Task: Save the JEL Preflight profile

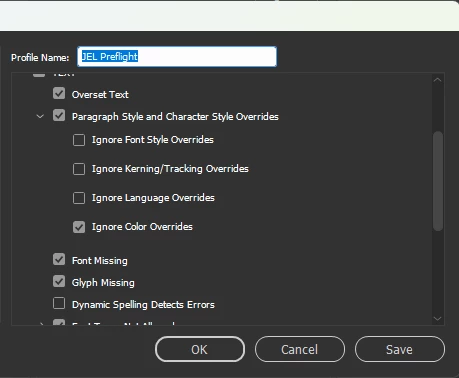Action: tap(400, 349)
